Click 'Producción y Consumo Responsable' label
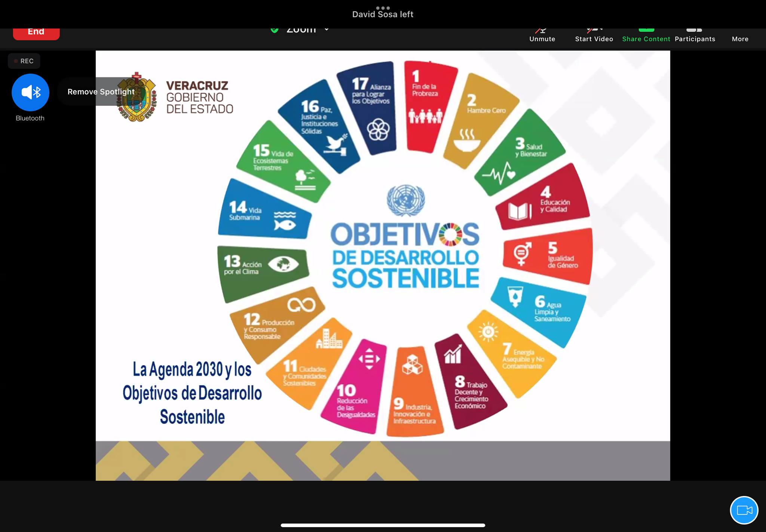Screen dimensions: 766x532 (x=269, y=329)
